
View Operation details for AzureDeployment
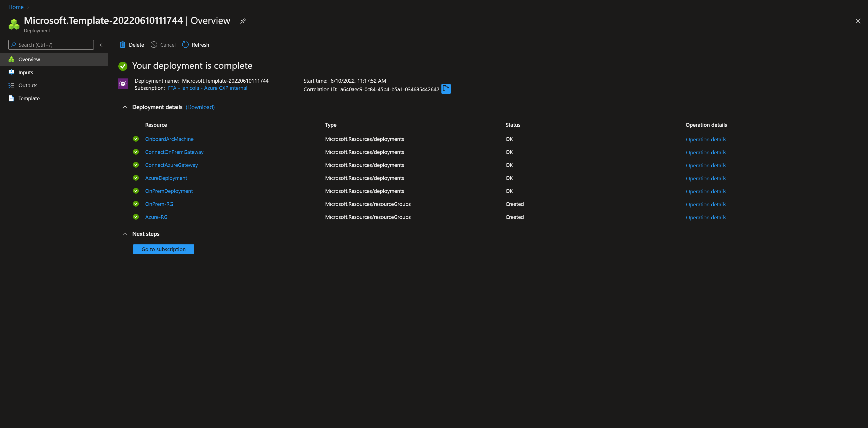pyautogui.click(x=706, y=179)
